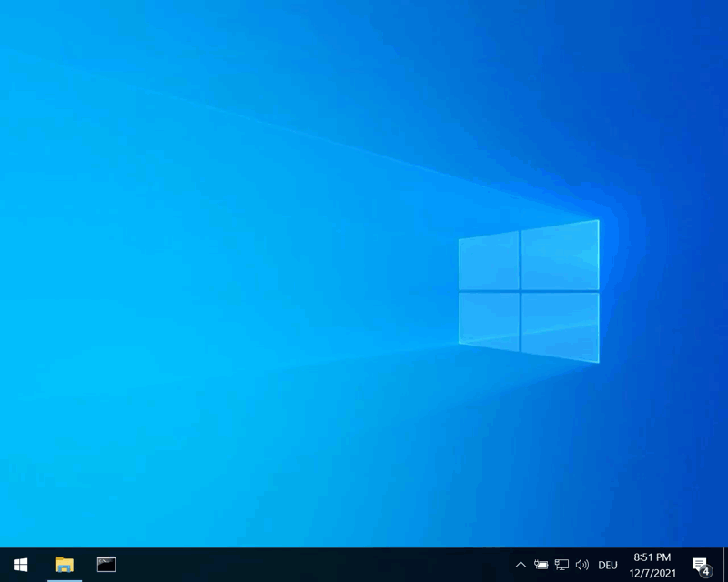Viewport: 728px width, 582px height.
Task: Open the Windows Start menu
Action: pos(20,565)
